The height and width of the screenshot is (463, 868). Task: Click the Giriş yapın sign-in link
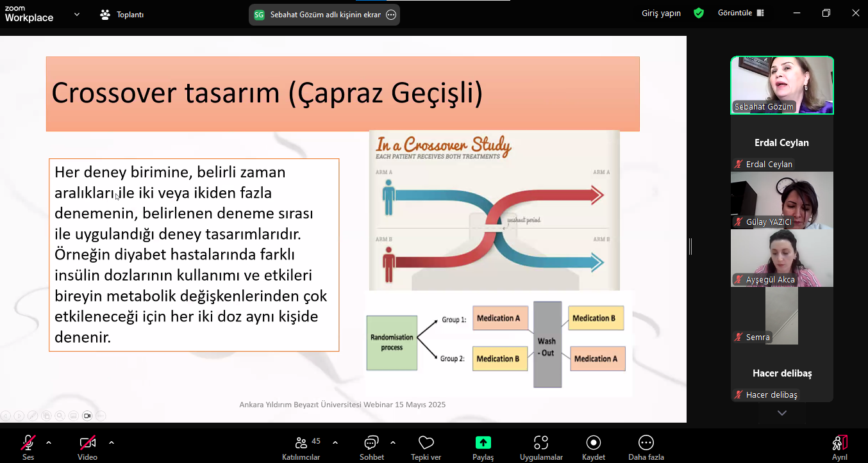point(661,13)
